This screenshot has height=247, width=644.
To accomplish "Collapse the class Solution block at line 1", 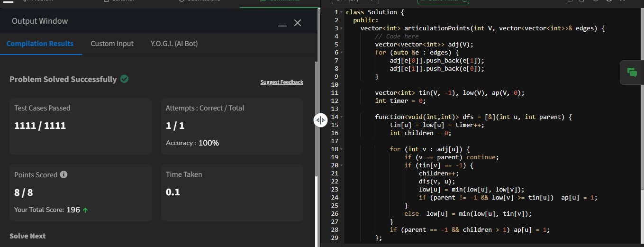I will click(342, 12).
